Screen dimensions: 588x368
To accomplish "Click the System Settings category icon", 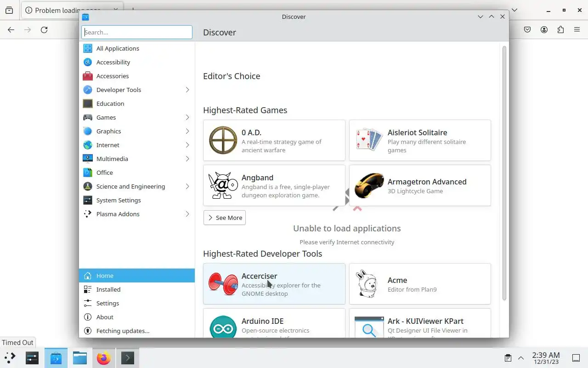I will (88, 200).
